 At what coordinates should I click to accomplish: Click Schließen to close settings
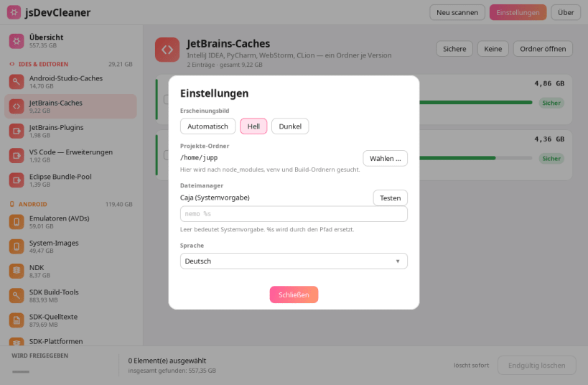[294, 294]
